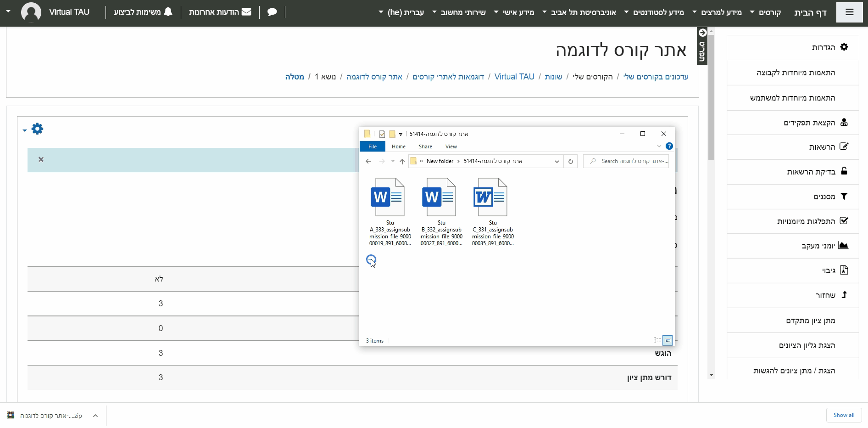Open the user menu arrow beside Virtual TAU
The height and width of the screenshot is (428, 868).
point(8,11)
